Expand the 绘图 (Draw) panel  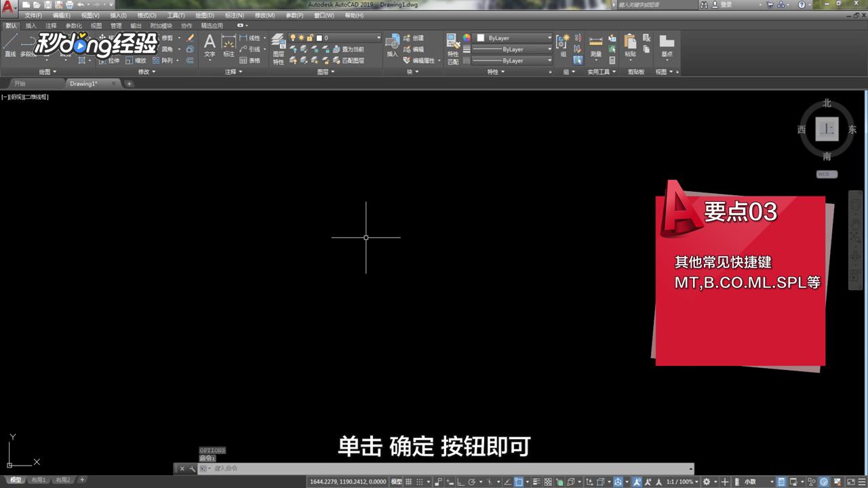click(x=47, y=72)
